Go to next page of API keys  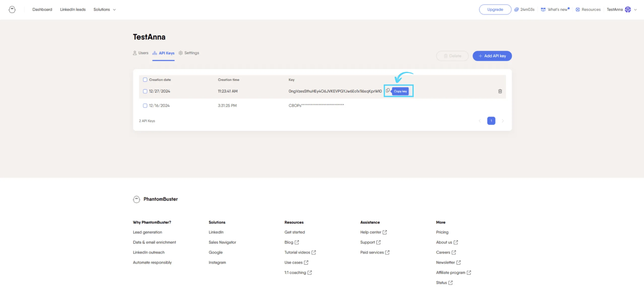pos(503,121)
